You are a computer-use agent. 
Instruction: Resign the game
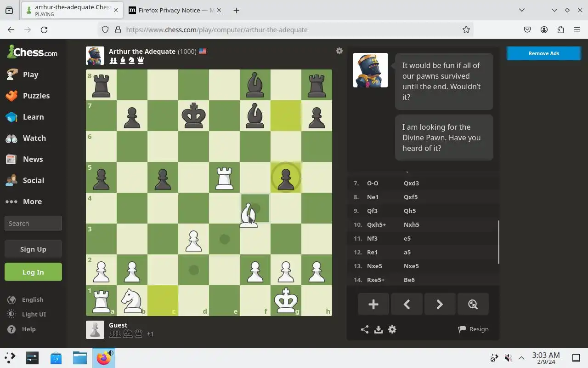coord(473,329)
